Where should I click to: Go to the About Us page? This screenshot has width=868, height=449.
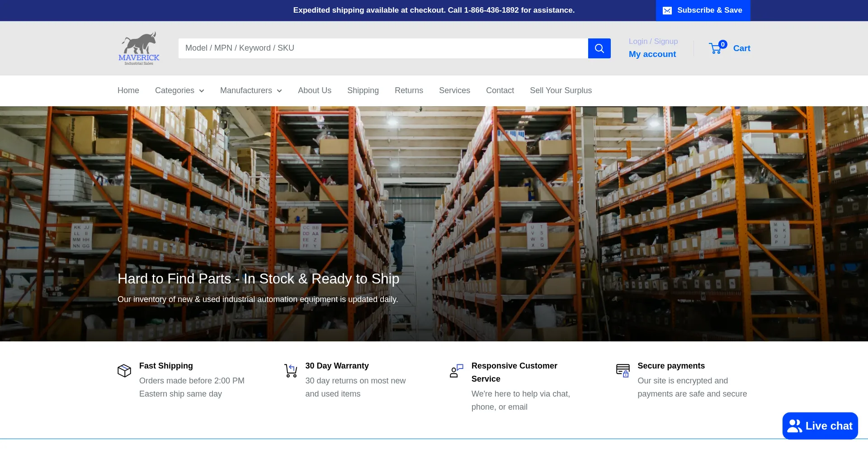pyautogui.click(x=315, y=90)
